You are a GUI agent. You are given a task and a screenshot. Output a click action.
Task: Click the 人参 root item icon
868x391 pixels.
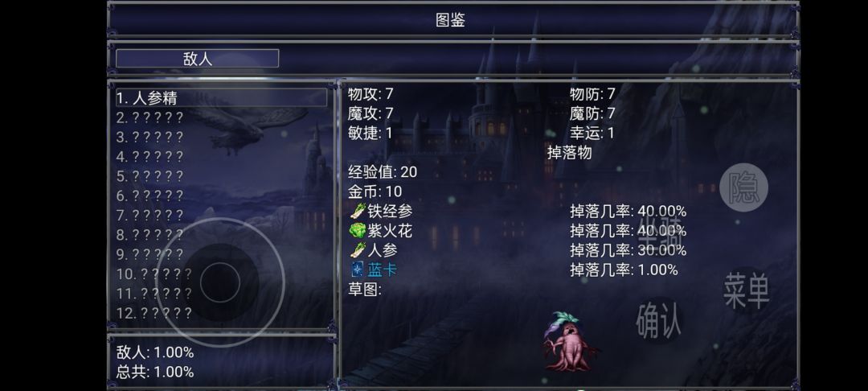(x=357, y=250)
